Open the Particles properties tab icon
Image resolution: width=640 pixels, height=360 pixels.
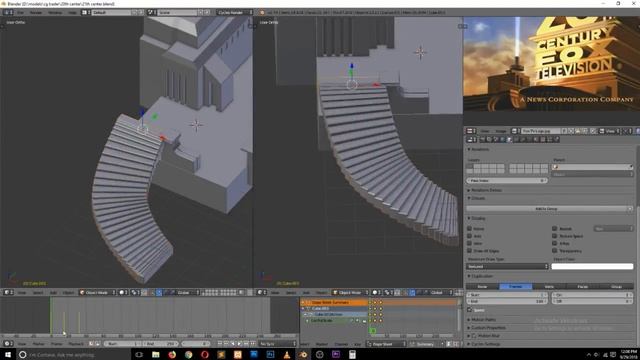pos(549,140)
